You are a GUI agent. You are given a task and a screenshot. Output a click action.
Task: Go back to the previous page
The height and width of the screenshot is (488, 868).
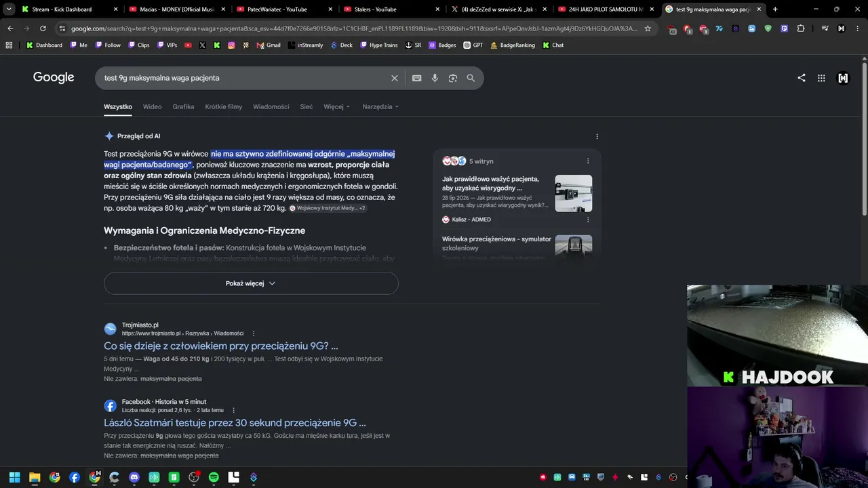coord(10,28)
